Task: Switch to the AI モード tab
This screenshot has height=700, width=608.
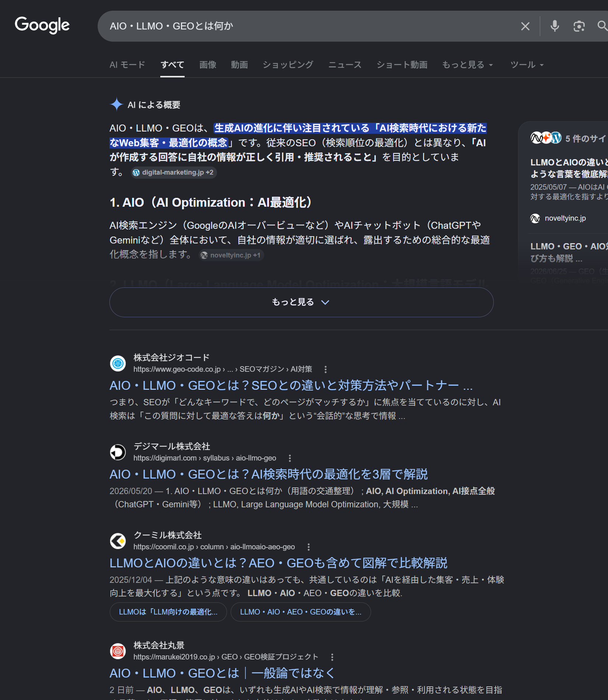Action: click(127, 65)
